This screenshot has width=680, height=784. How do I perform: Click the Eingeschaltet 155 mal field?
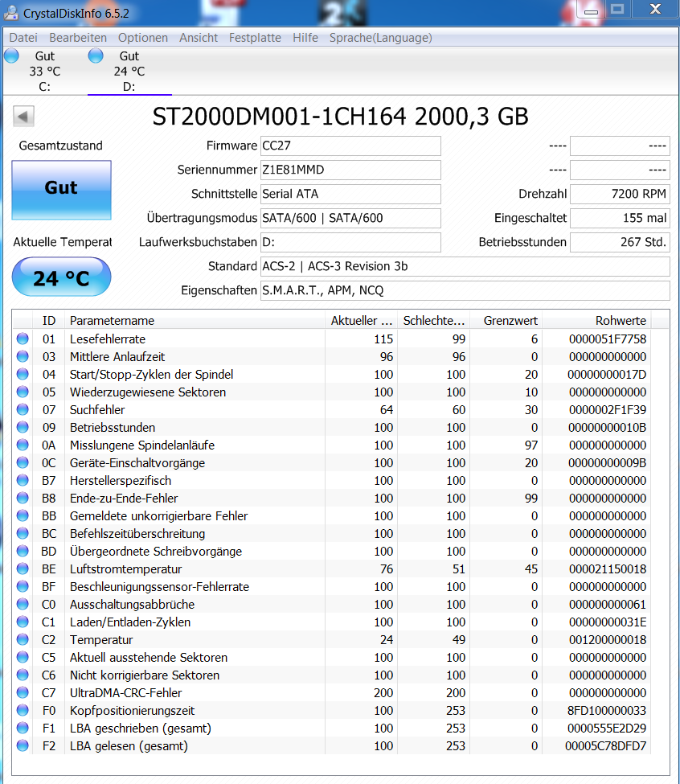tap(620, 218)
